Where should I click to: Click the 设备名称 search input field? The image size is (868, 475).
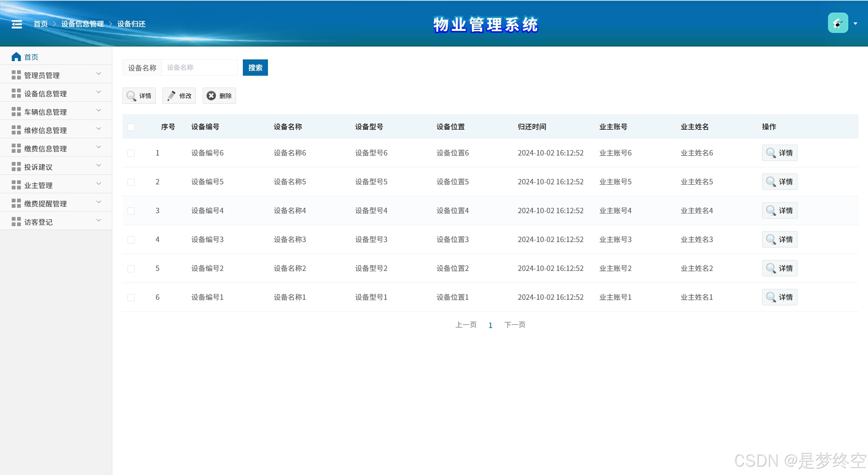pyautogui.click(x=199, y=68)
